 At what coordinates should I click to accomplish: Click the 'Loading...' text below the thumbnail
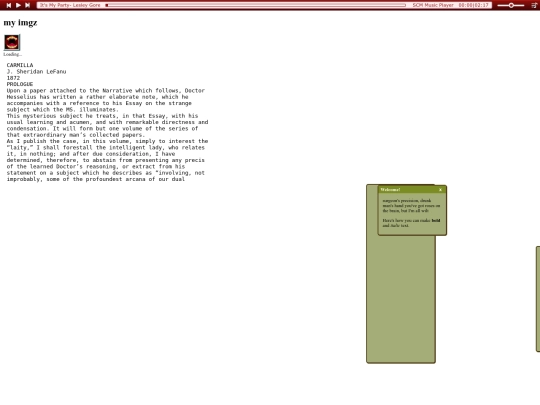pyautogui.click(x=12, y=54)
